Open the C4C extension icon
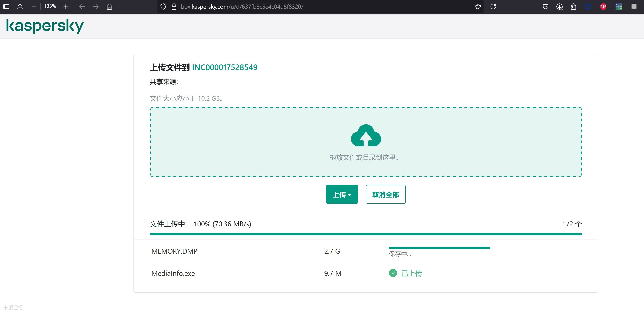This screenshot has height=312, width=644. (x=618, y=7)
